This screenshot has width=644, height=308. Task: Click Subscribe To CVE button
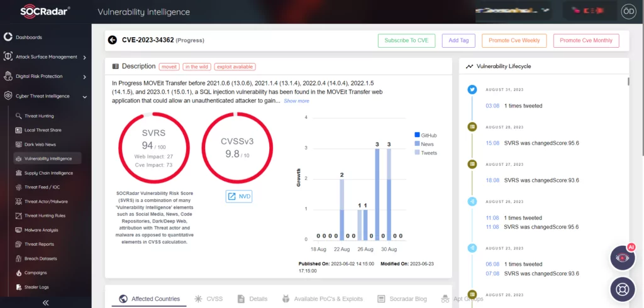[407, 41]
